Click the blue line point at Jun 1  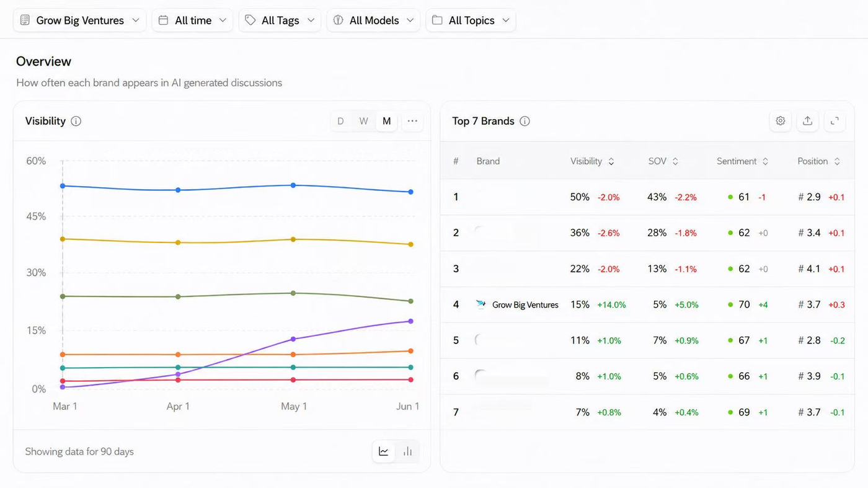click(410, 192)
